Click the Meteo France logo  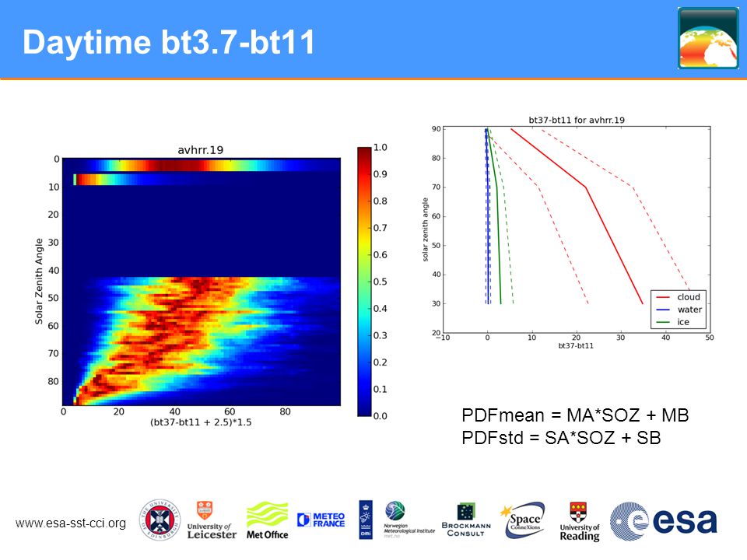(321, 520)
